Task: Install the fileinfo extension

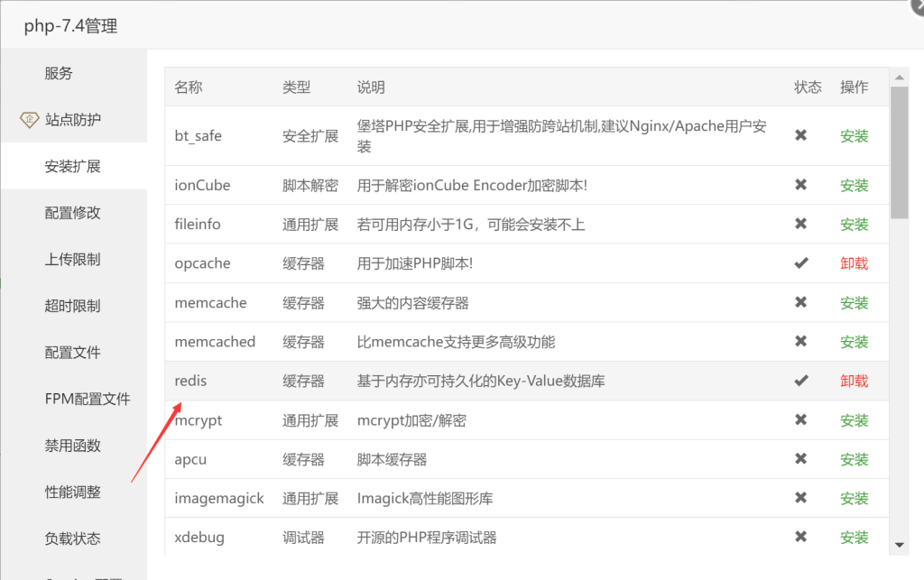Action: [854, 224]
